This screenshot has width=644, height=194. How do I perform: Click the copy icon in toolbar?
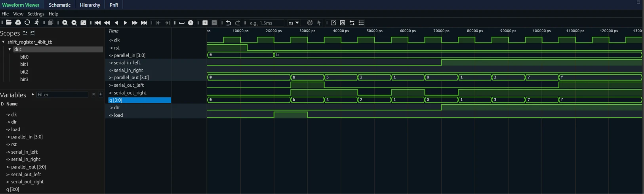tap(51, 23)
